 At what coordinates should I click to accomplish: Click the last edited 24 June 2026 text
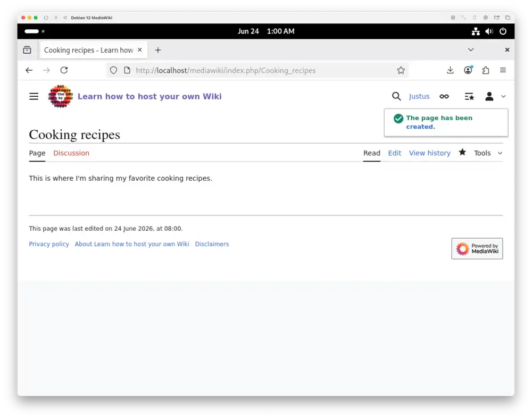(105, 229)
